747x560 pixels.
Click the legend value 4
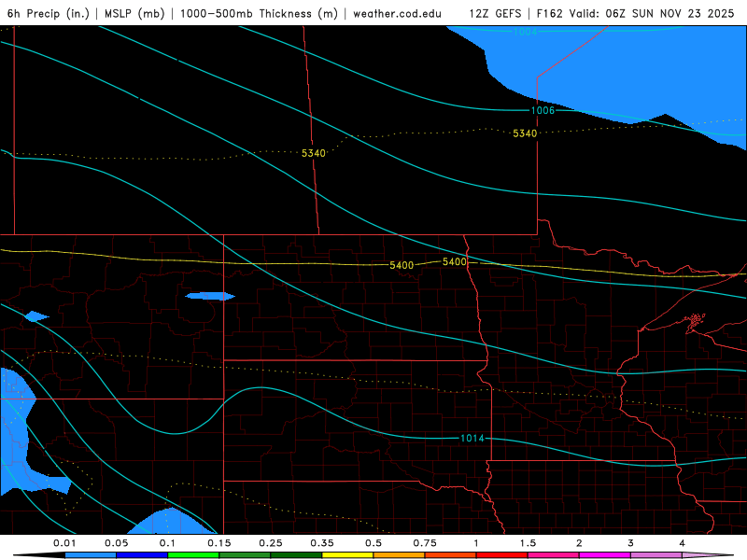point(683,543)
